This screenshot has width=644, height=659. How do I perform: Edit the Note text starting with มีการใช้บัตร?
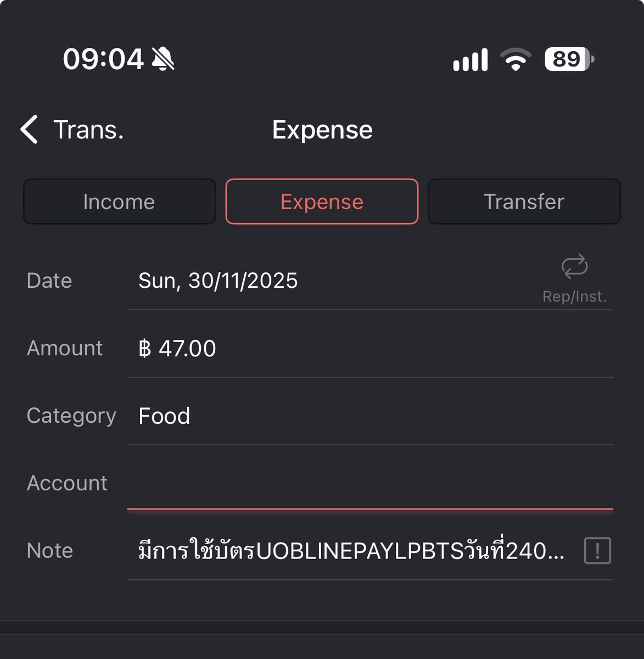[x=351, y=550]
